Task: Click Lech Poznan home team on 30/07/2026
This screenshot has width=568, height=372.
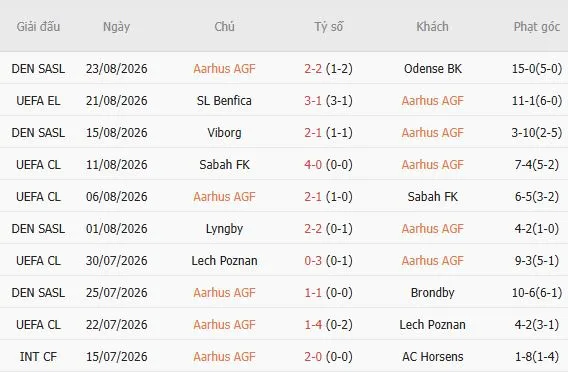Action: (x=224, y=261)
